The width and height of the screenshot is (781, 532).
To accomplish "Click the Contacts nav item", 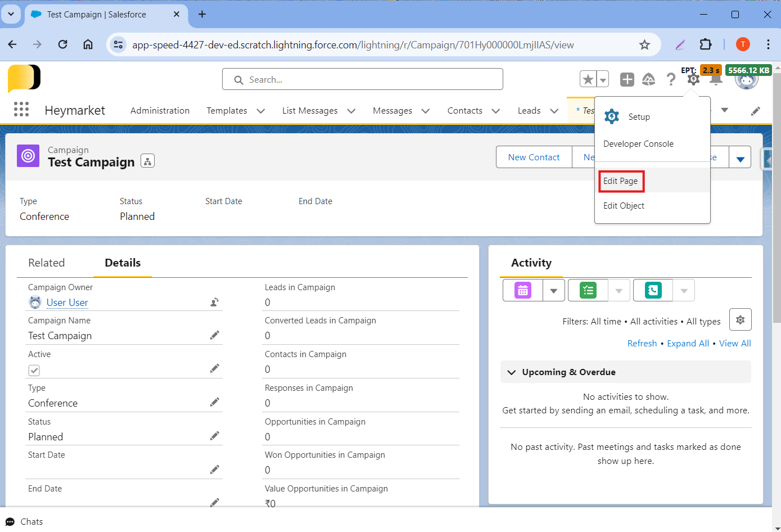I will (464, 110).
